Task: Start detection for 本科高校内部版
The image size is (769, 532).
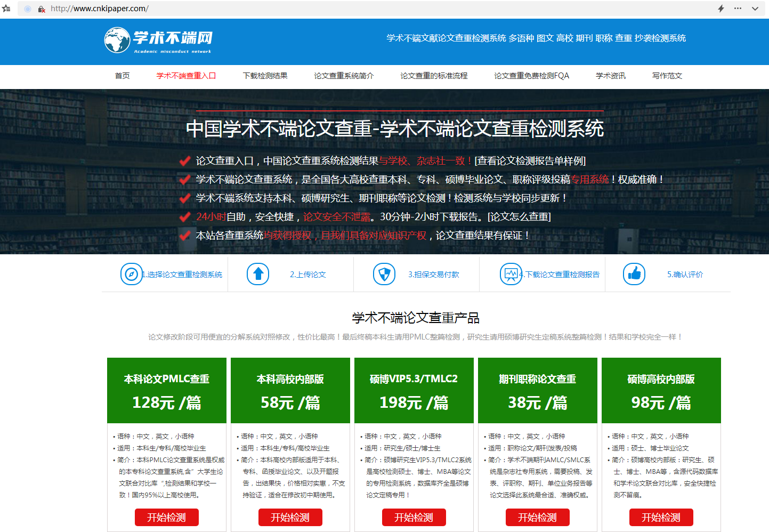Action: click(290, 517)
